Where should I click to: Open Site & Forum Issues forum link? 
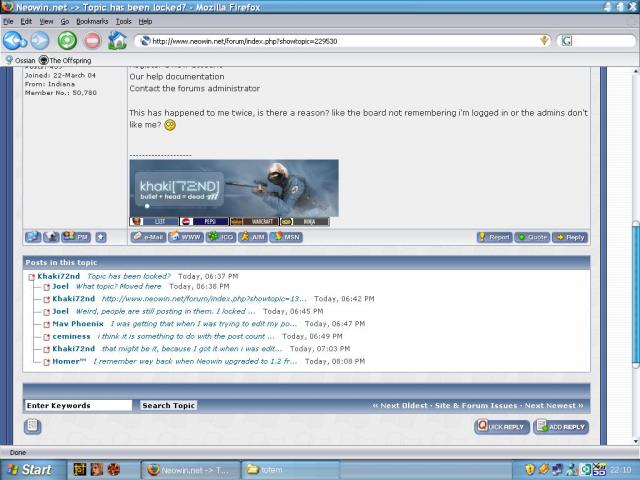(476, 405)
